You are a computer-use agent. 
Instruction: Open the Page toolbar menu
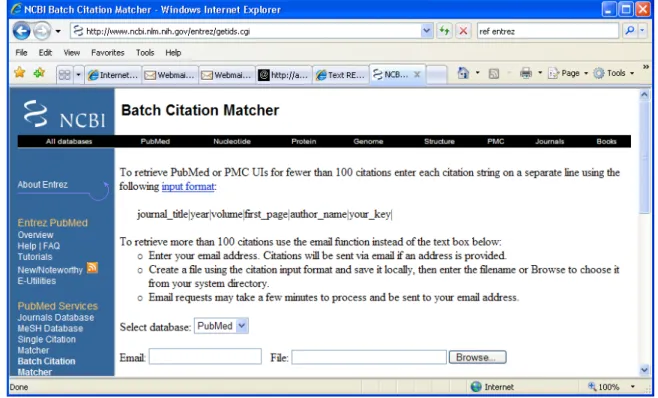point(568,73)
